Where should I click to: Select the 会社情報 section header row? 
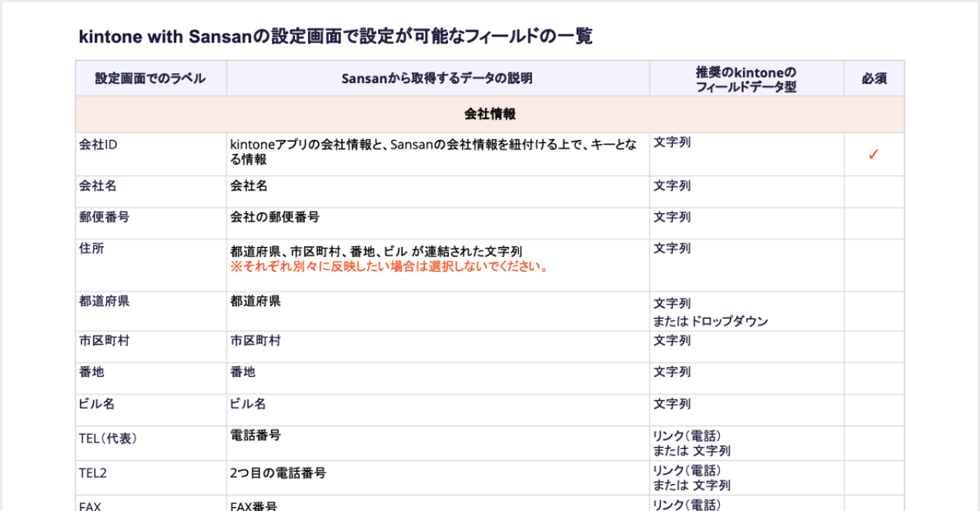pyautogui.click(x=490, y=114)
